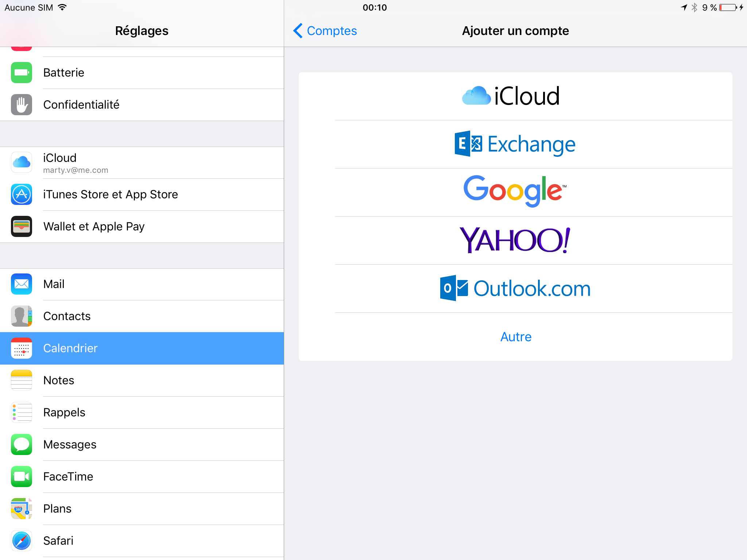This screenshot has width=747, height=560.
Task: Open Notes settings row
Action: point(142,380)
